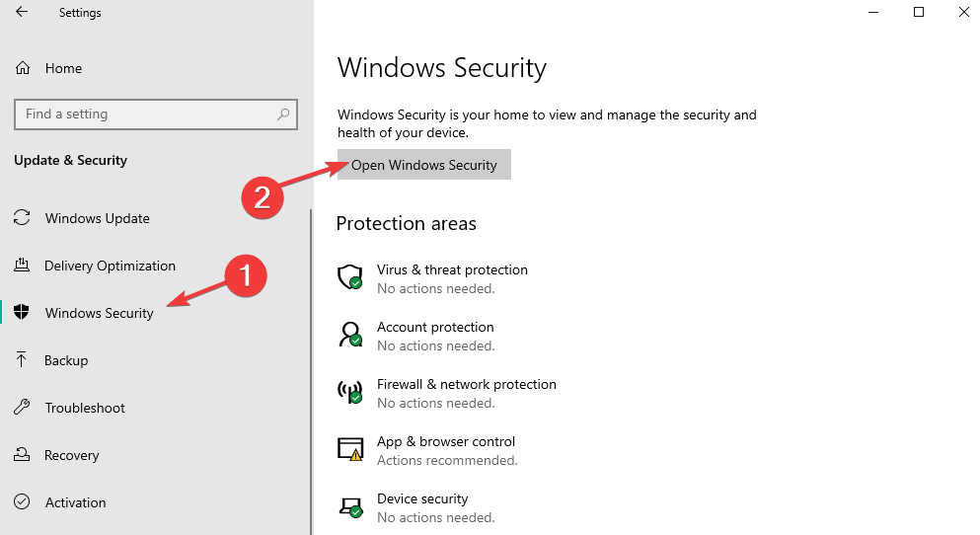Click the back arrow icon in Settings

coord(22,12)
